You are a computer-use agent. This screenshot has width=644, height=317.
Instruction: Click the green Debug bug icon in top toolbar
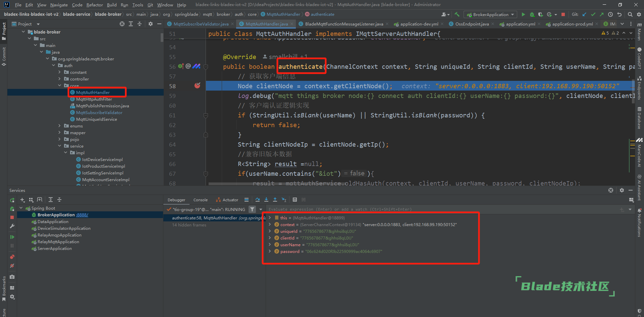click(532, 14)
